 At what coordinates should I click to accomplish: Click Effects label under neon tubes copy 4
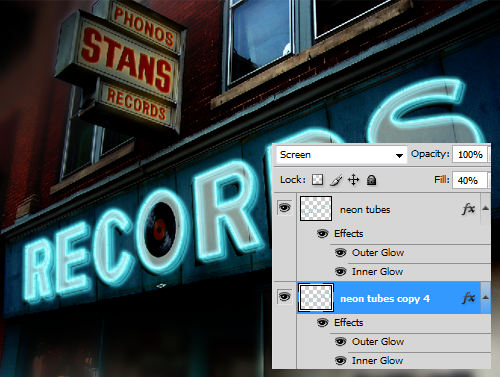tap(349, 323)
